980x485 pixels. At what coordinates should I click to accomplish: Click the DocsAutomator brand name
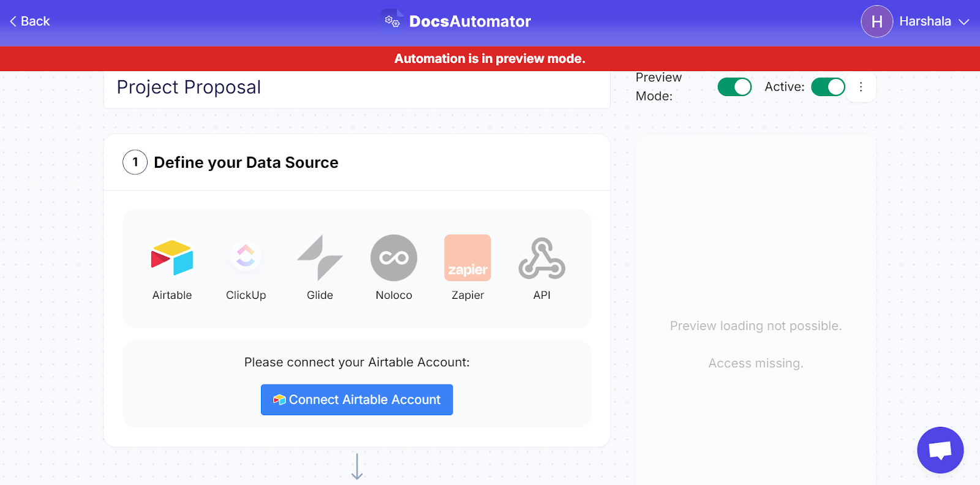click(470, 21)
